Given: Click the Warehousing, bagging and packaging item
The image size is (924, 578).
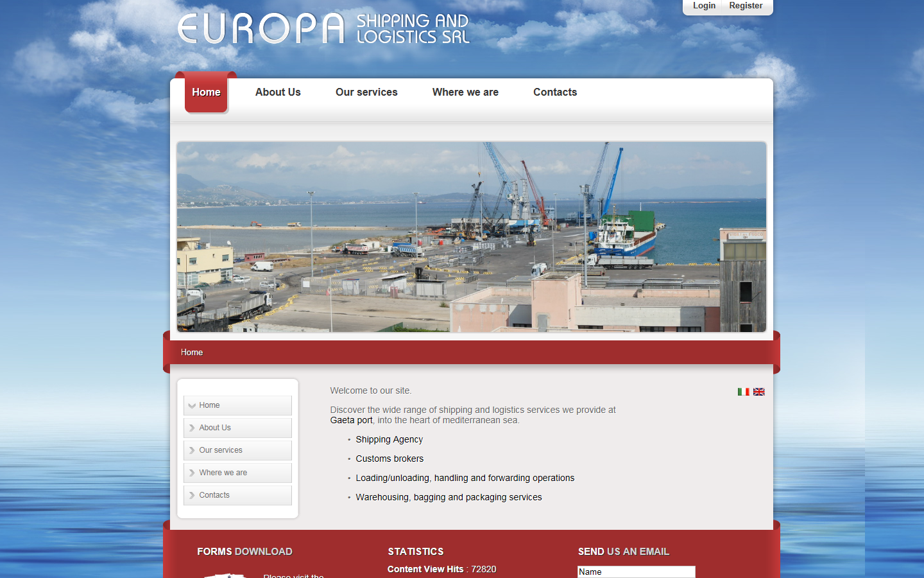Looking at the screenshot, I should (x=449, y=497).
